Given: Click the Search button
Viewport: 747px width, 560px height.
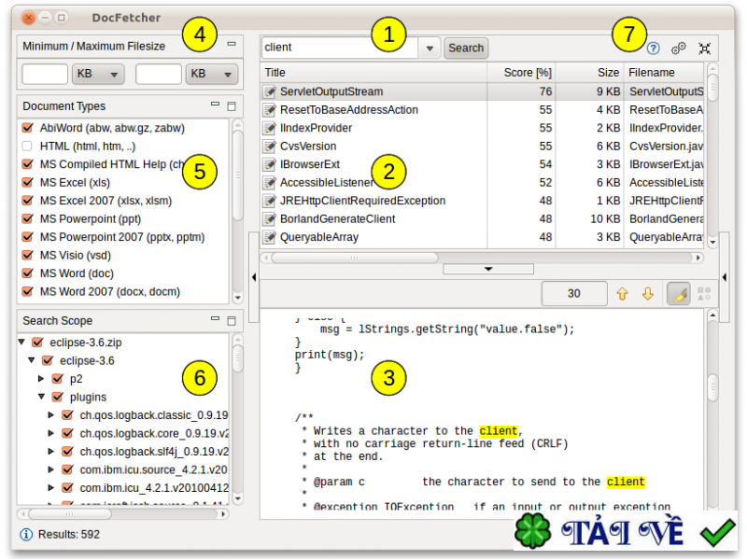Looking at the screenshot, I should click(x=466, y=48).
